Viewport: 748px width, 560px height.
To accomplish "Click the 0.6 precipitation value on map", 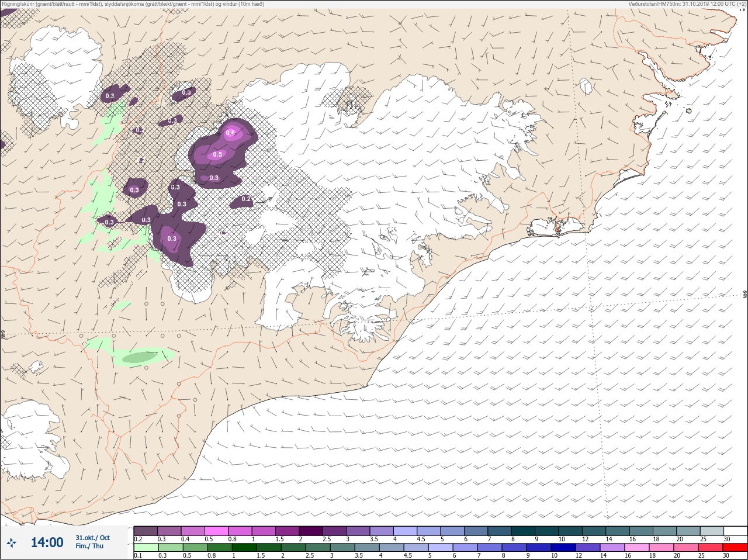I will [230, 133].
